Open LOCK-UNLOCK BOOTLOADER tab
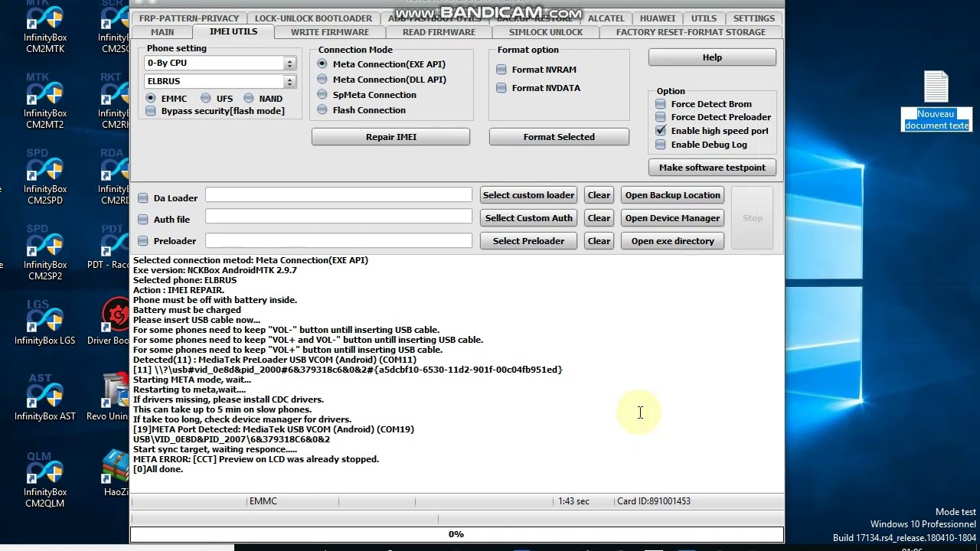 tap(313, 18)
